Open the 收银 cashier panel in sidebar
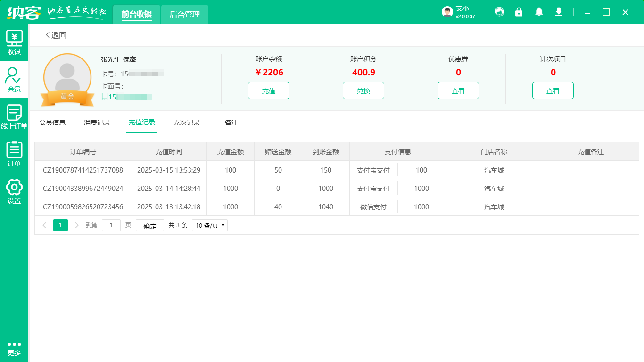Image resolution: width=644 pixels, height=362 pixels. tap(14, 41)
